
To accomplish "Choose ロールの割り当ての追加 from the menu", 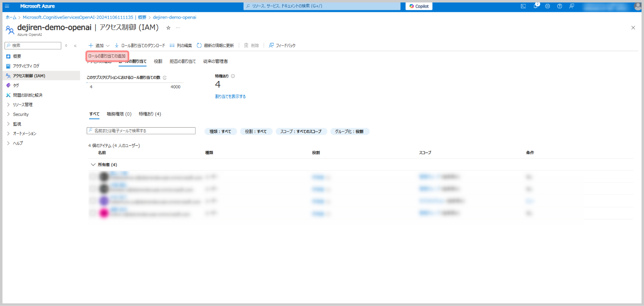I will 107,56.
